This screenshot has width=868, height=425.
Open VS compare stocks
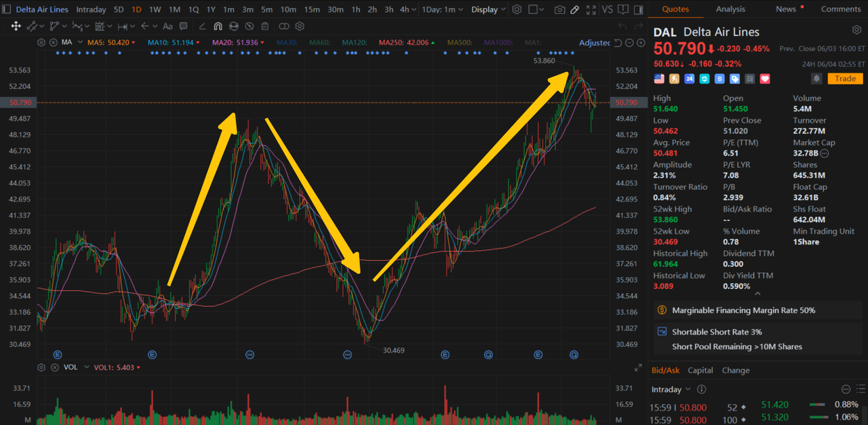(x=607, y=10)
